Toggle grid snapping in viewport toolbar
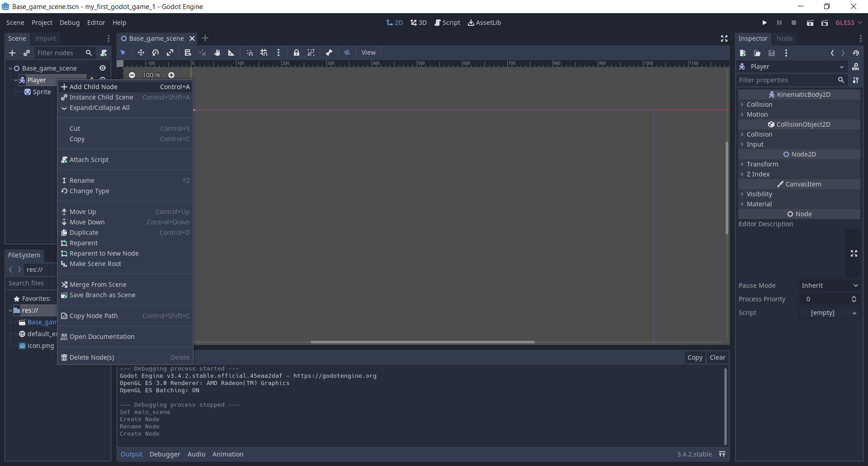Viewport: 868px width, 466px height. point(264,52)
